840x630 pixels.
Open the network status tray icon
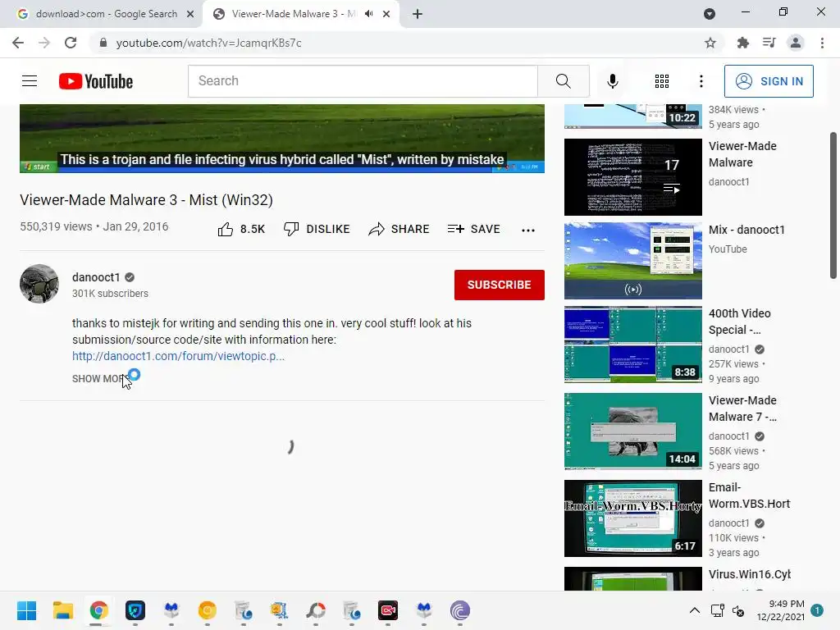pyautogui.click(x=717, y=610)
